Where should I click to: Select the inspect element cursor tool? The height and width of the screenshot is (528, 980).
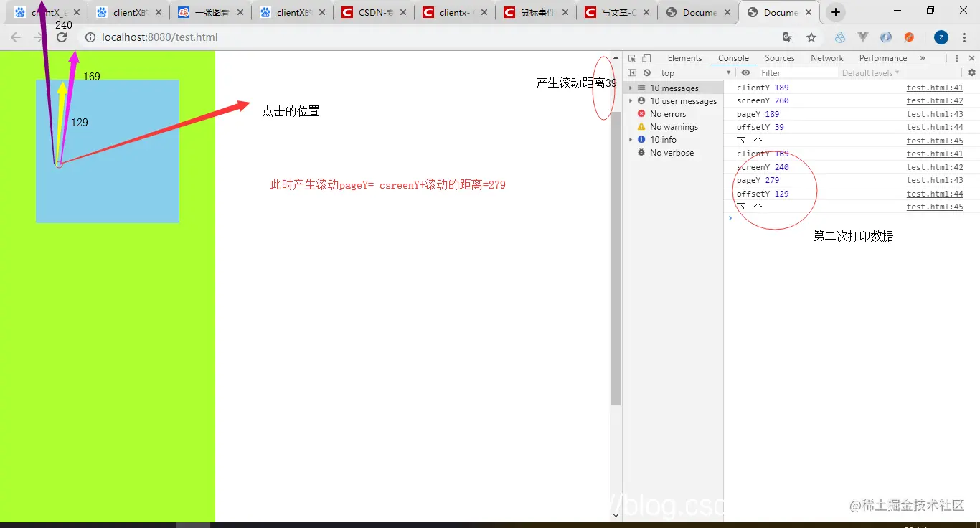click(x=631, y=57)
